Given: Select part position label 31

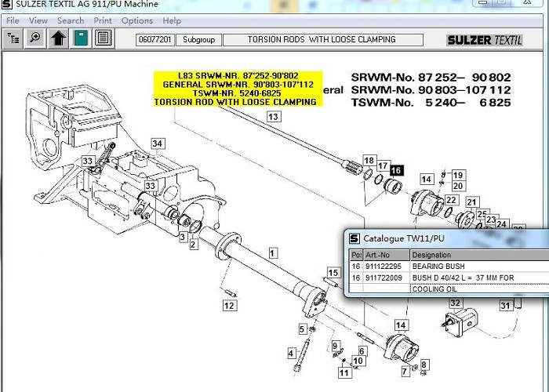Looking at the screenshot, I should pyautogui.click(x=505, y=306).
